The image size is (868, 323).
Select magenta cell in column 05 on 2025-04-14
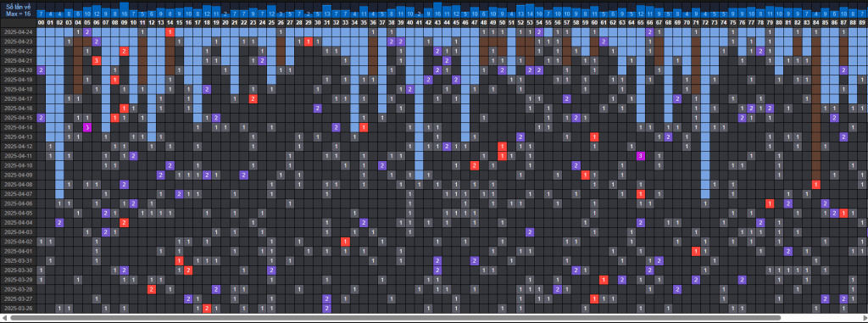pyautogui.click(x=87, y=127)
